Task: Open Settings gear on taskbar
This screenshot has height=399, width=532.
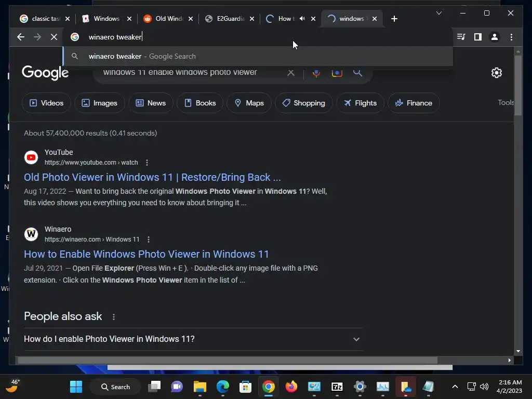Action: (x=360, y=387)
